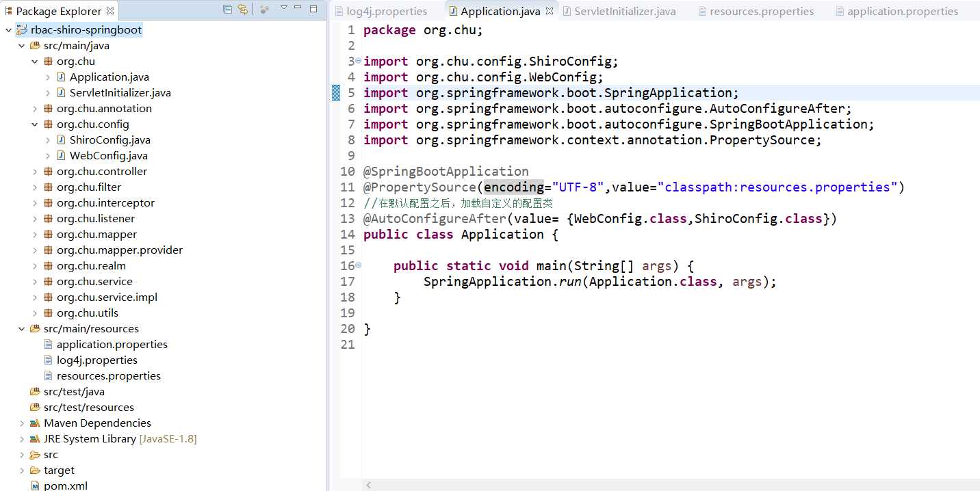Click the src/main/java source folder icon
This screenshot has height=491, width=980.
[x=35, y=46]
